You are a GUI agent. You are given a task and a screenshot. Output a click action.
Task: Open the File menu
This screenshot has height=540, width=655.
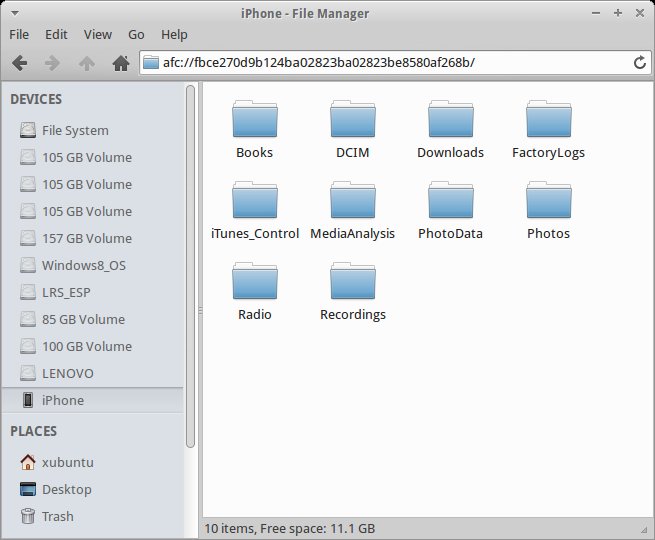[19, 34]
